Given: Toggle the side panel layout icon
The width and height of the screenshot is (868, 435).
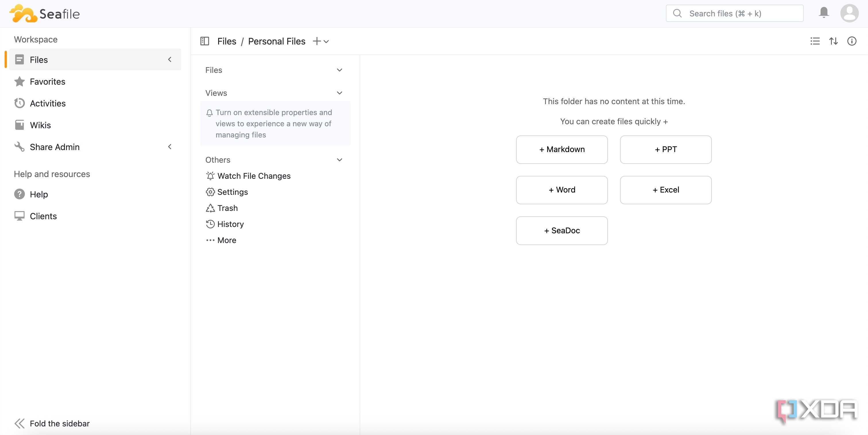Looking at the screenshot, I should (x=205, y=41).
